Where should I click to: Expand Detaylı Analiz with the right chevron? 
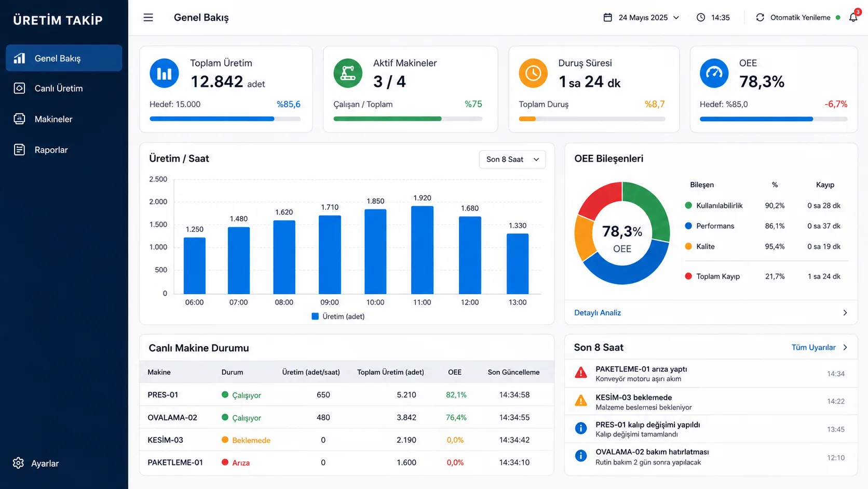[x=845, y=313]
